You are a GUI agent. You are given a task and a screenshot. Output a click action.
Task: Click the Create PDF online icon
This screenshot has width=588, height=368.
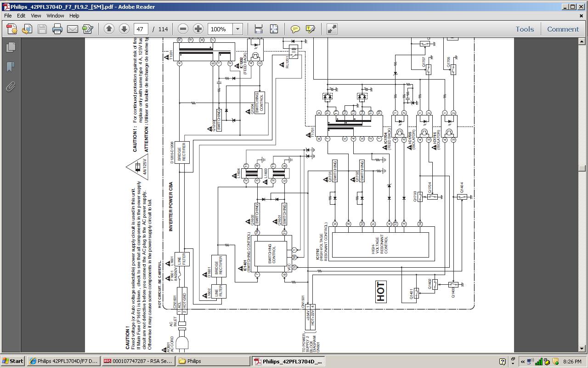(11, 29)
